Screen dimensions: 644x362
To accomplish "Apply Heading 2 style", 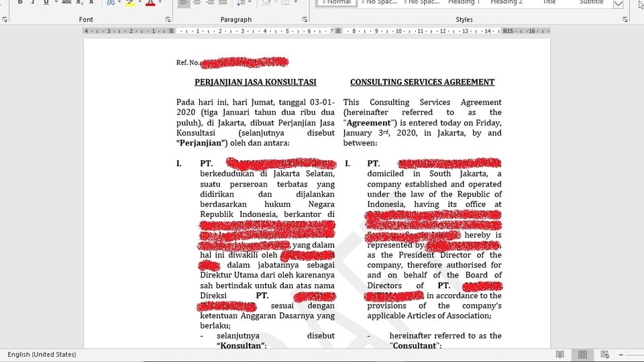I will [x=506, y=2].
